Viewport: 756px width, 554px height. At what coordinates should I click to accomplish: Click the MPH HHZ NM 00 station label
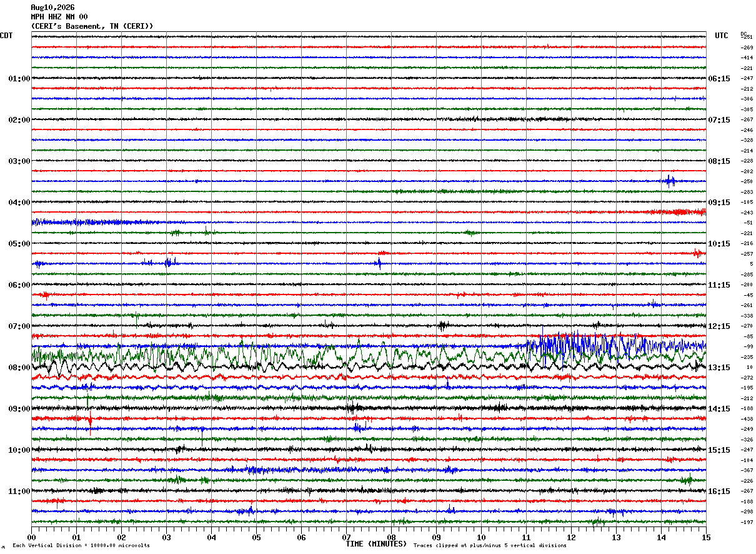click(59, 17)
